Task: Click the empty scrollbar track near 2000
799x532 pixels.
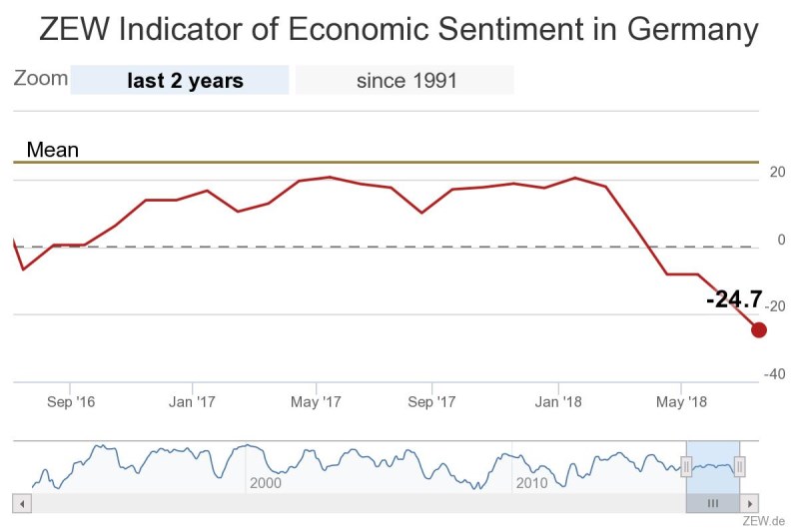Action: [x=265, y=504]
